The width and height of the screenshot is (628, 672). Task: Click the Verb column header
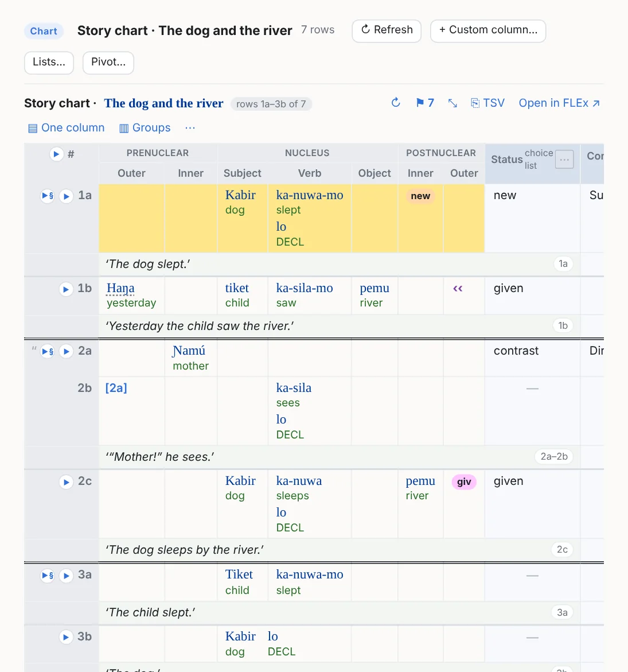(x=309, y=173)
